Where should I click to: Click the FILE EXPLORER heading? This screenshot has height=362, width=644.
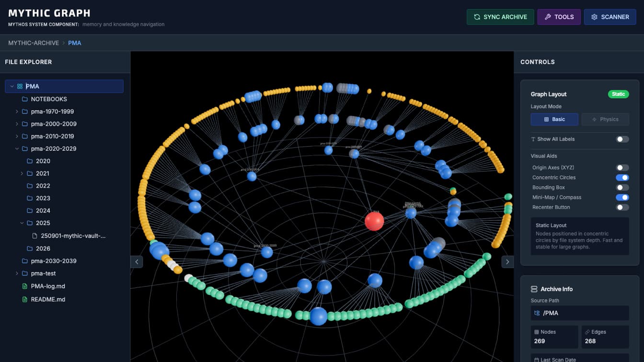coord(28,62)
